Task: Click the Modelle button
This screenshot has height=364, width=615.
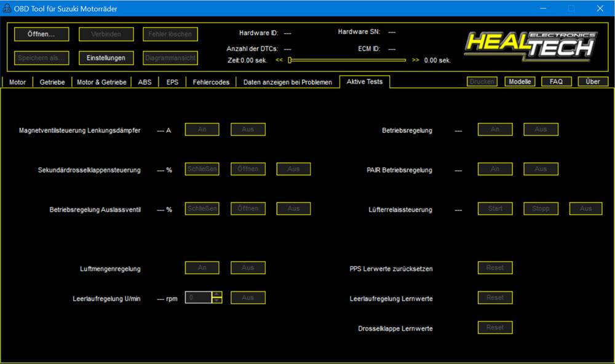Action: pos(520,81)
